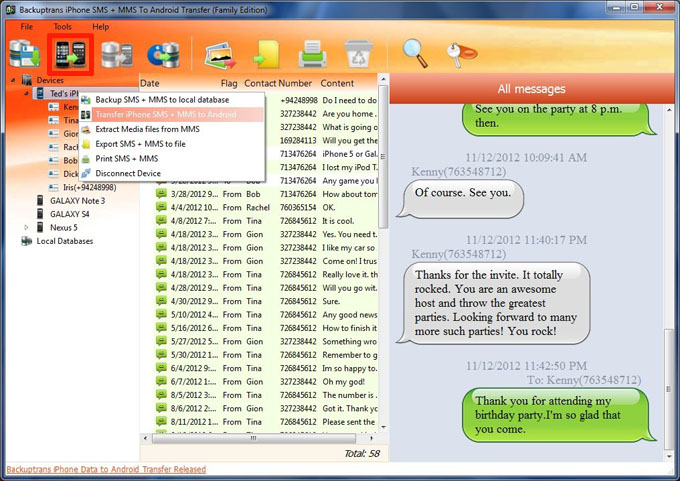The height and width of the screenshot is (481, 680).
Task: Click the Transfer iPhone to Android toolbar icon
Action: pos(70,55)
